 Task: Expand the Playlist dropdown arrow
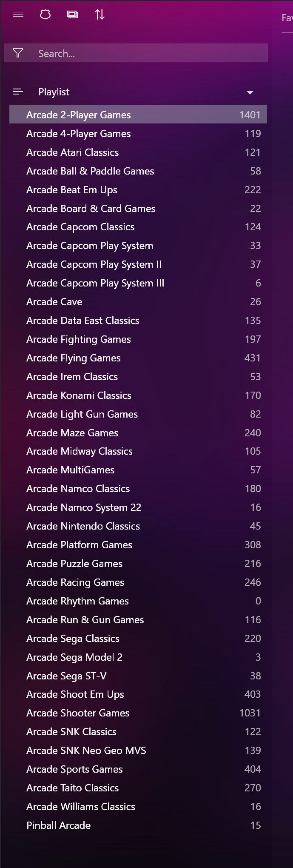click(x=250, y=92)
